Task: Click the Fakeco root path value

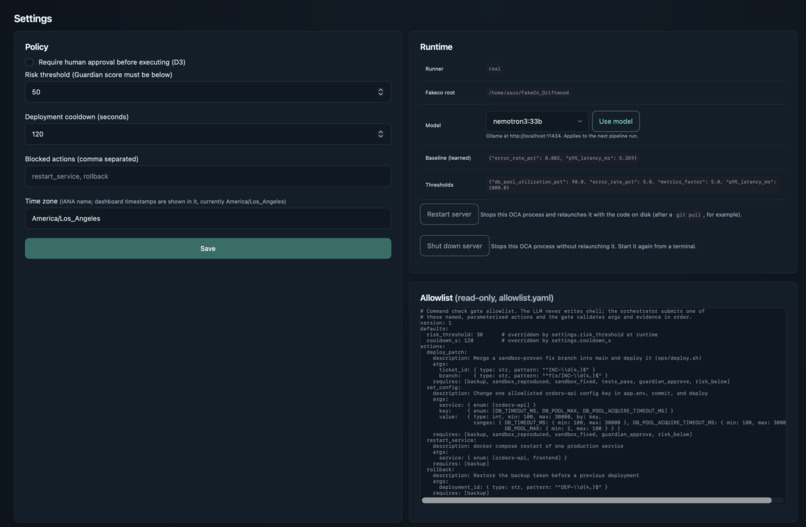Action: coord(528,93)
